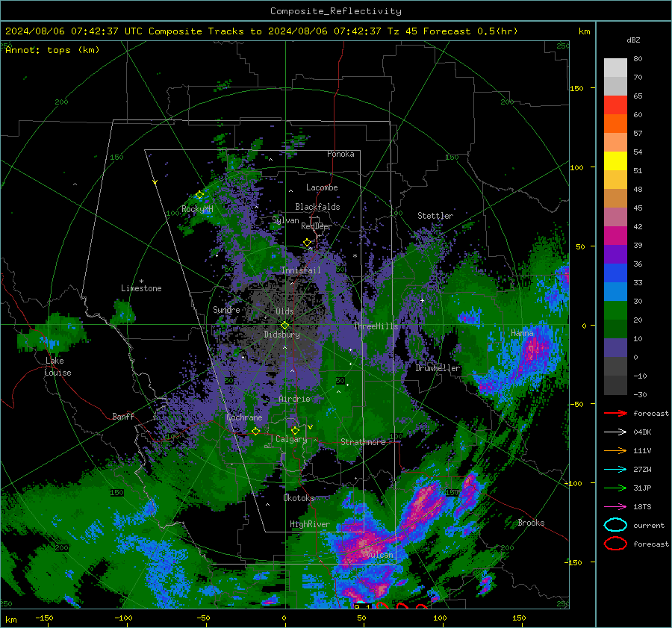This screenshot has width=672, height=628.
Task: Click the Drumheller label
Action: [x=438, y=368]
